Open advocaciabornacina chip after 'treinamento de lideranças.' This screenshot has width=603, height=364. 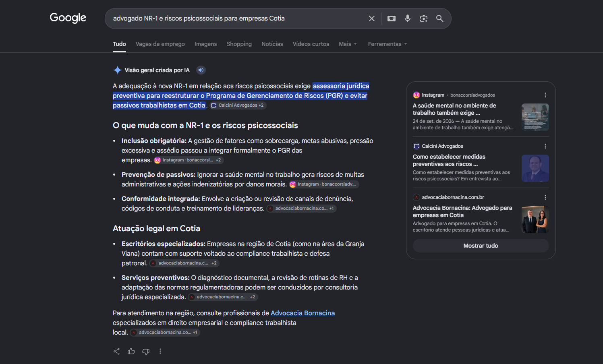[x=301, y=209]
